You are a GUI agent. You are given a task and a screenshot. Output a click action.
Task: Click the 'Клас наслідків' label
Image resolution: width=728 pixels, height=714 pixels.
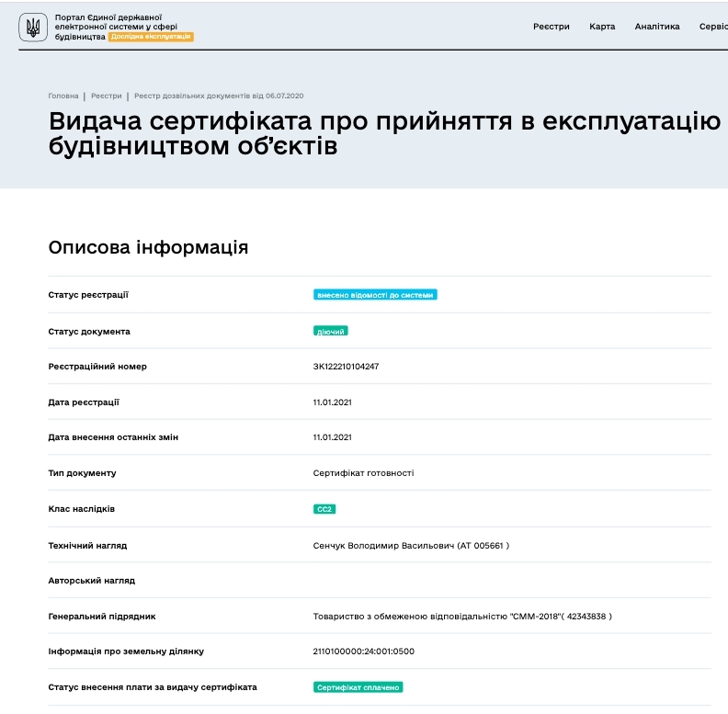coord(81,509)
